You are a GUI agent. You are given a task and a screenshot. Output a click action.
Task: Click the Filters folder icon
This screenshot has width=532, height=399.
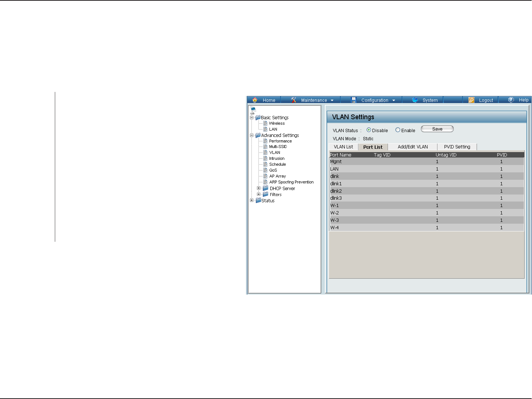tap(265, 194)
